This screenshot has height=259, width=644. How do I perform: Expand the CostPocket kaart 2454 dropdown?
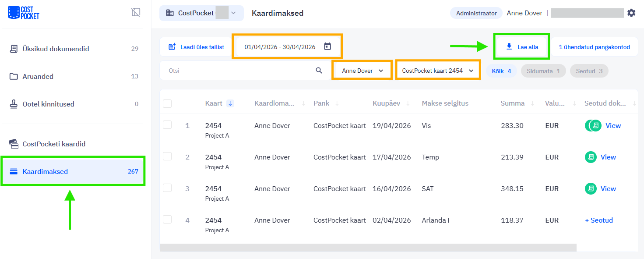pyautogui.click(x=437, y=71)
